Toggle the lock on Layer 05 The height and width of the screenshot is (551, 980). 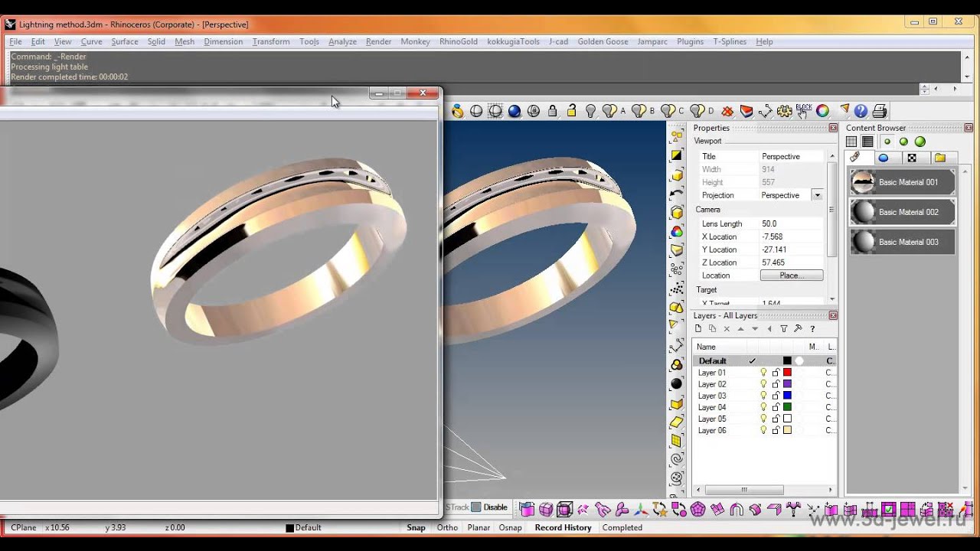776,419
